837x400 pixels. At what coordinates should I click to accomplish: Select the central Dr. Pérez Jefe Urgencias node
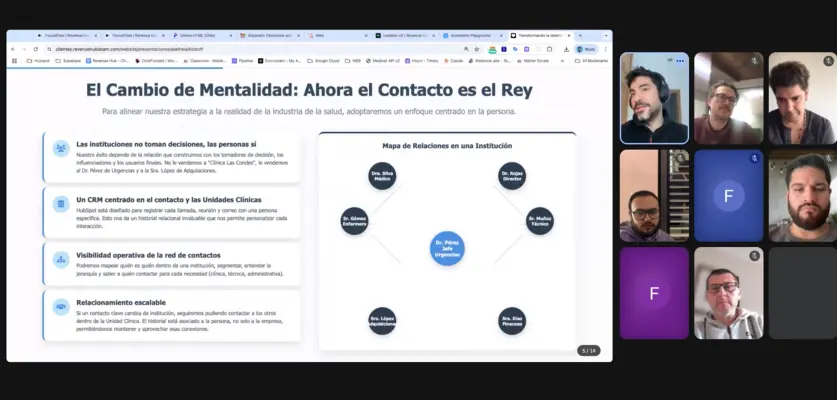tap(447, 248)
